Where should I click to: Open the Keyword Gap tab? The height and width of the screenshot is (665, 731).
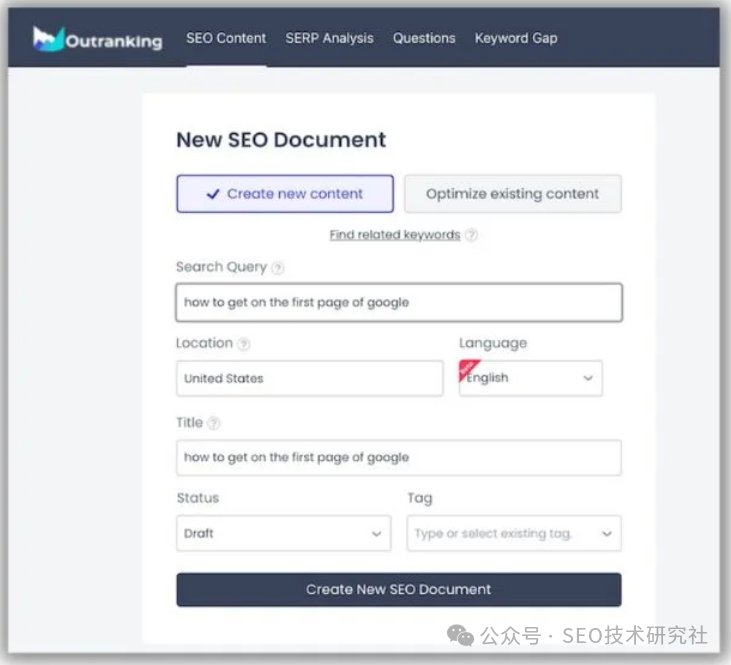tap(516, 38)
